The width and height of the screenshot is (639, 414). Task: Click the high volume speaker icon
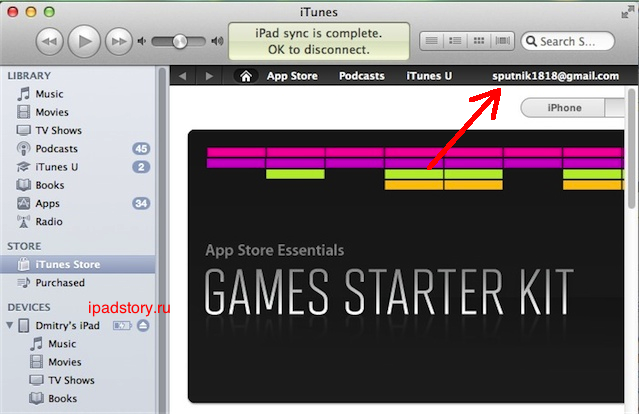(217, 41)
